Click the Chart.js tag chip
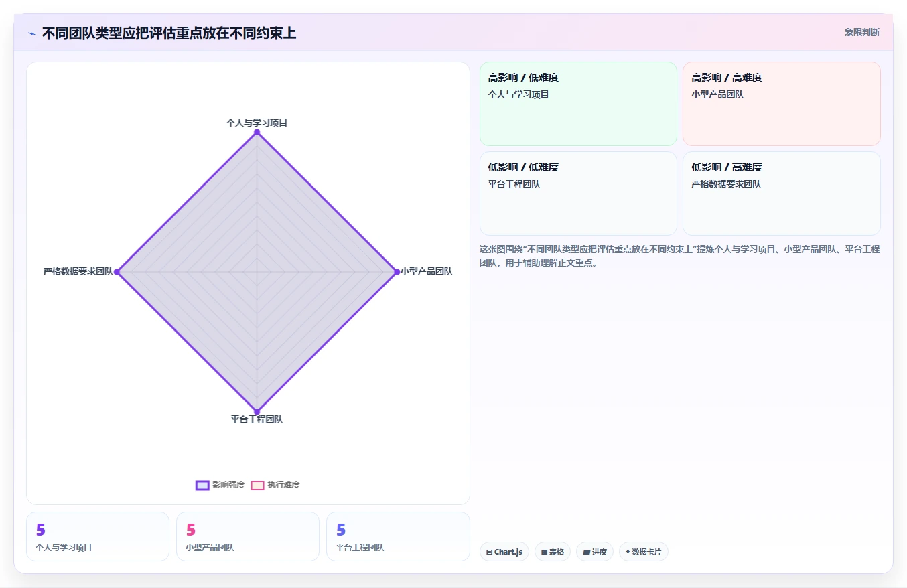This screenshot has height=588, width=907. point(504,552)
